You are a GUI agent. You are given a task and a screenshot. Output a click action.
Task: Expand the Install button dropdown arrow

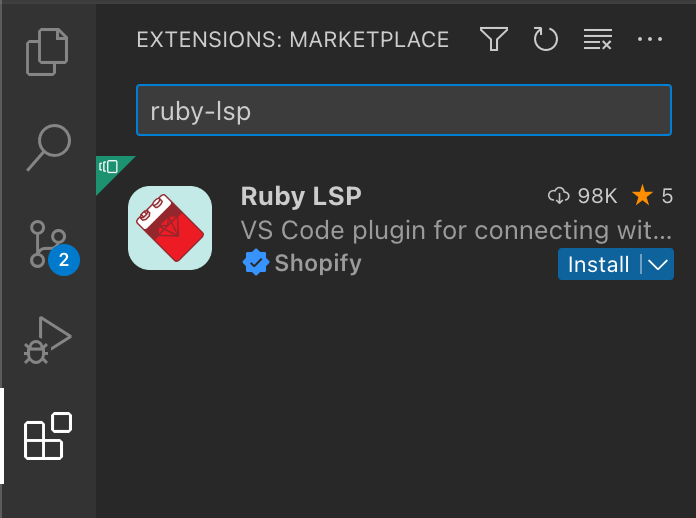[x=657, y=265]
